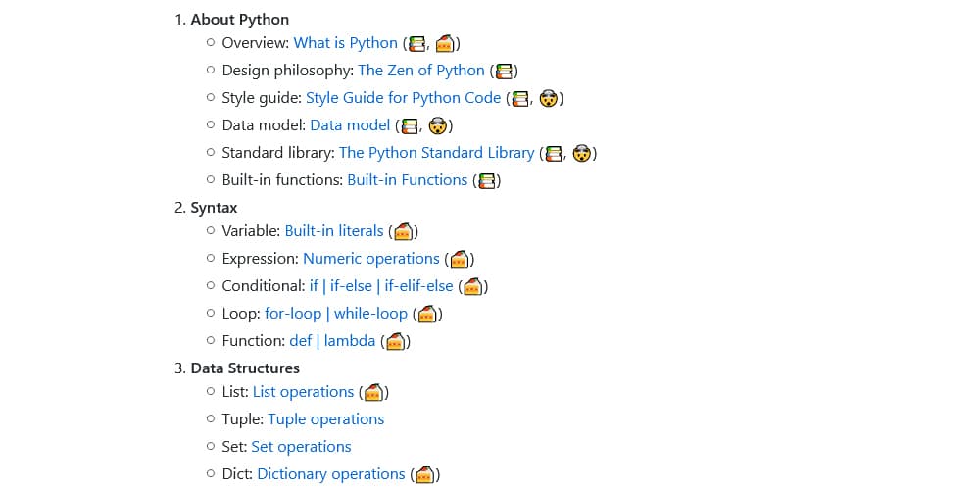Viewport: 980px width, 490px height.
Task: Click the 'About Python' section heading
Action: [x=240, y=20]
